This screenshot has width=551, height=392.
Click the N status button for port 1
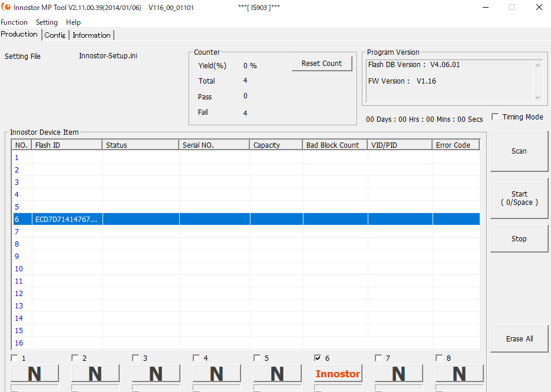pos(34,373)
